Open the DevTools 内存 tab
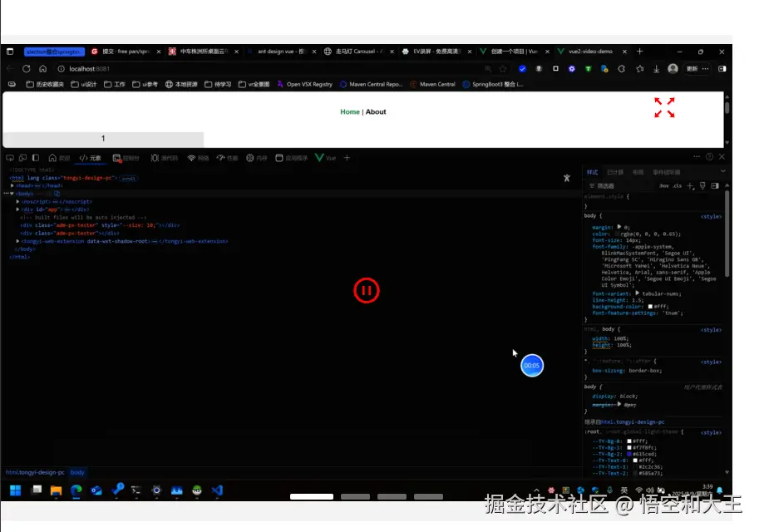This screenshot has width=759, height=532. pyautogui.click(x=257, y=158)
